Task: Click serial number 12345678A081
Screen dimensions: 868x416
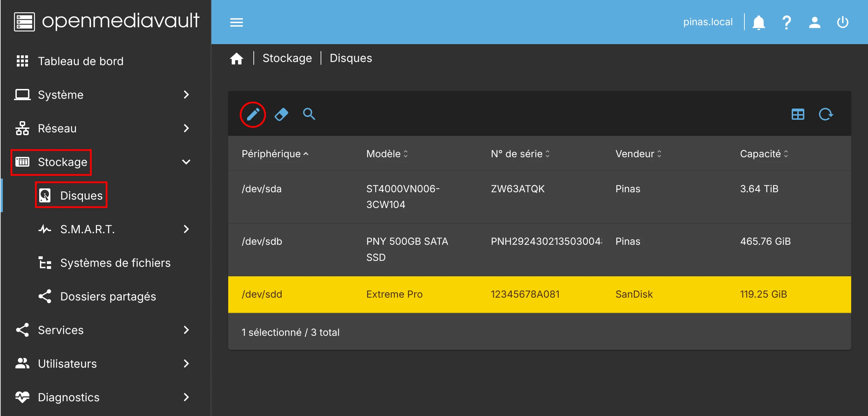Action: coord(525,294)
